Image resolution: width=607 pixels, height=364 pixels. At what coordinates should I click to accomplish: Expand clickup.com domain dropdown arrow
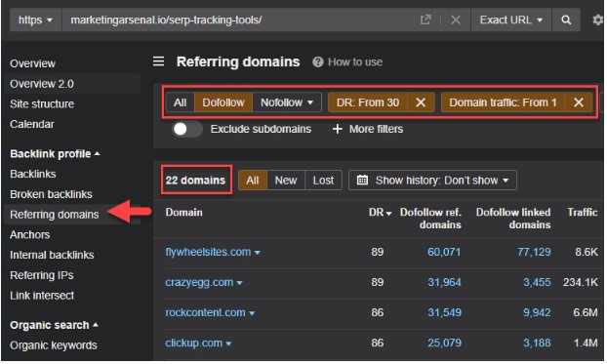(x=228, y=344)
